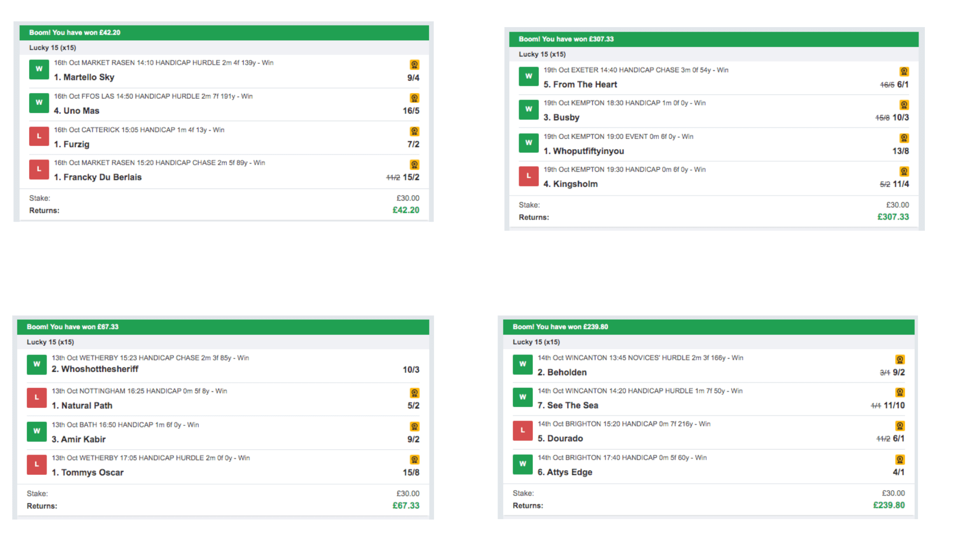Click the green W badge for Whoputfiftyinyou

[528, 143]
